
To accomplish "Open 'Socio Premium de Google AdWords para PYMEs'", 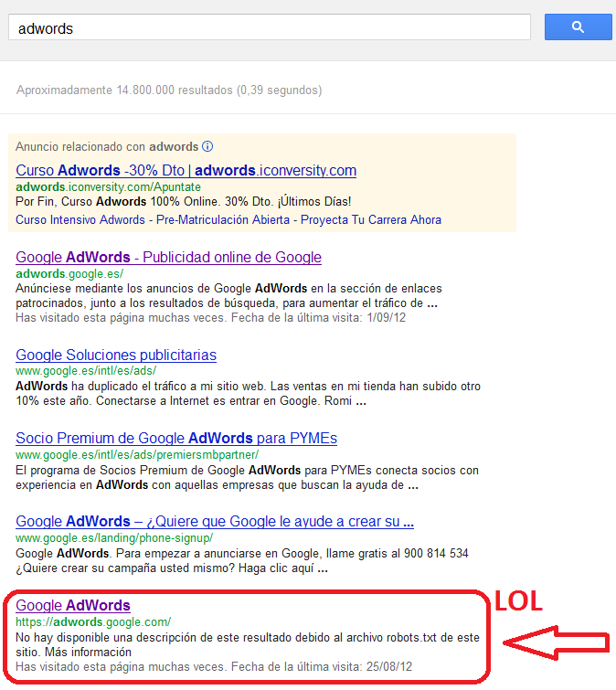I will [176, 439].
